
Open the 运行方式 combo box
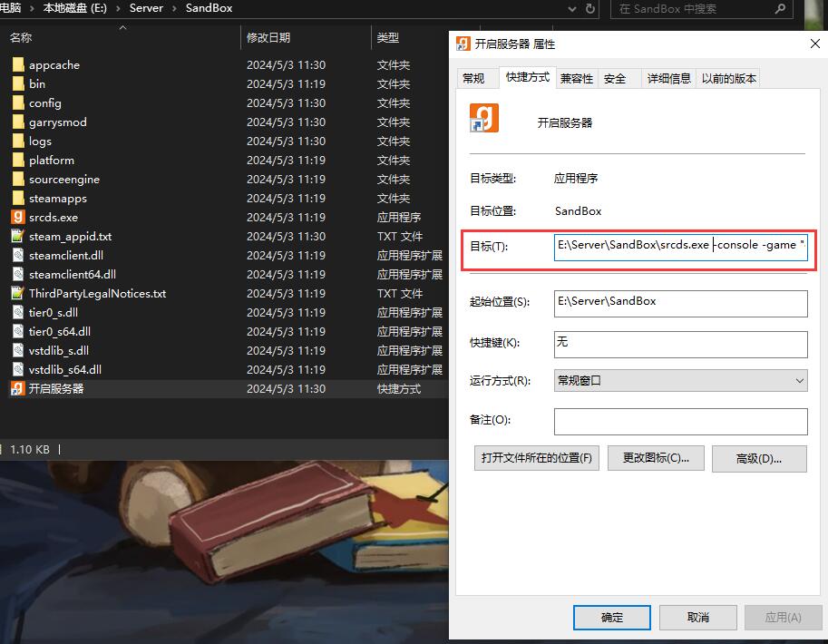(x=681, y=380)
